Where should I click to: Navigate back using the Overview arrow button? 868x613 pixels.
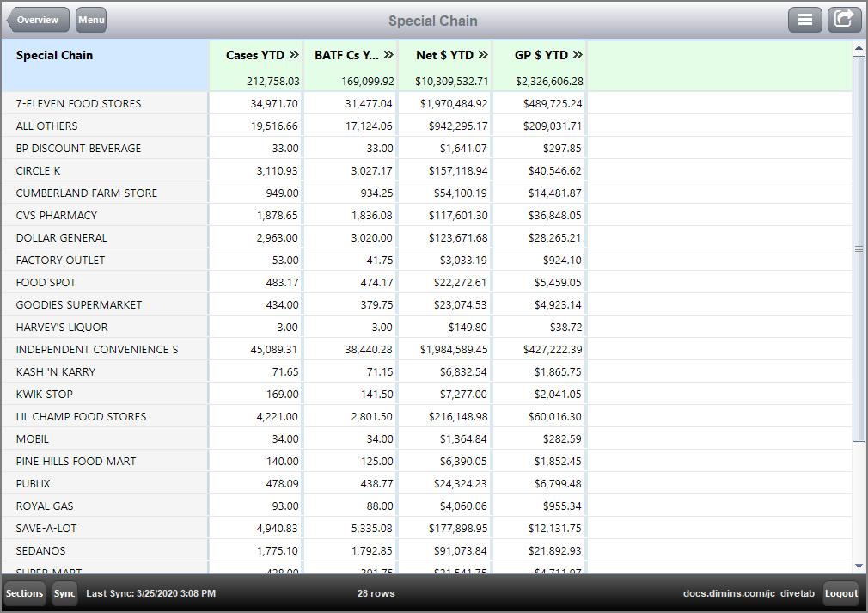[x=37, y=19]
